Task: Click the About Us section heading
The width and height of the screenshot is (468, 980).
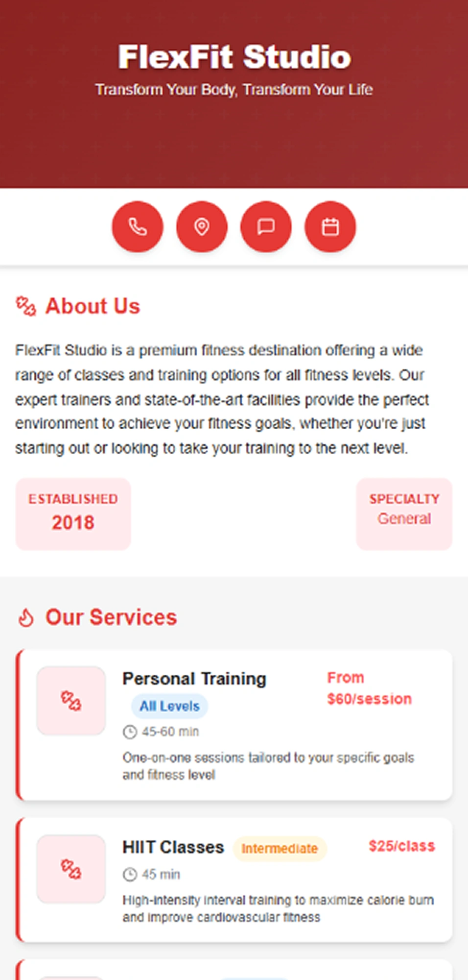Action: tap(93, 306)
